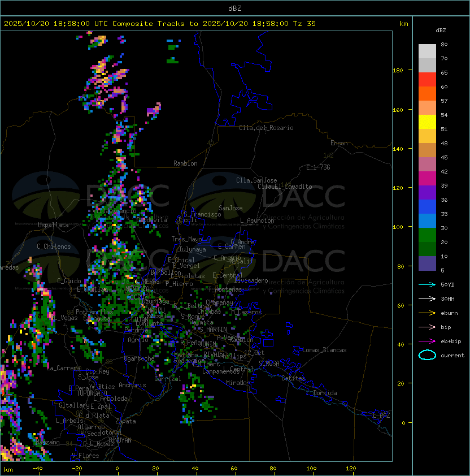Click the Clla.SanJose map label
This screenshot has width=470, height=476.
pyautogui.click(x=256, y=180)
